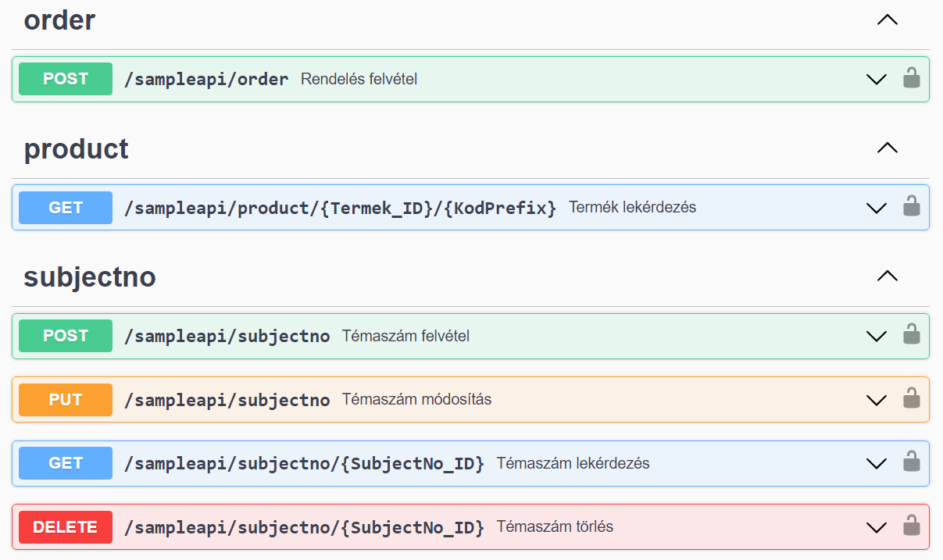Click the /sampleapi/product/{Termek_ID}/{KodPrefix} path
Screen dimensions: 943x560
coord(340,208)
